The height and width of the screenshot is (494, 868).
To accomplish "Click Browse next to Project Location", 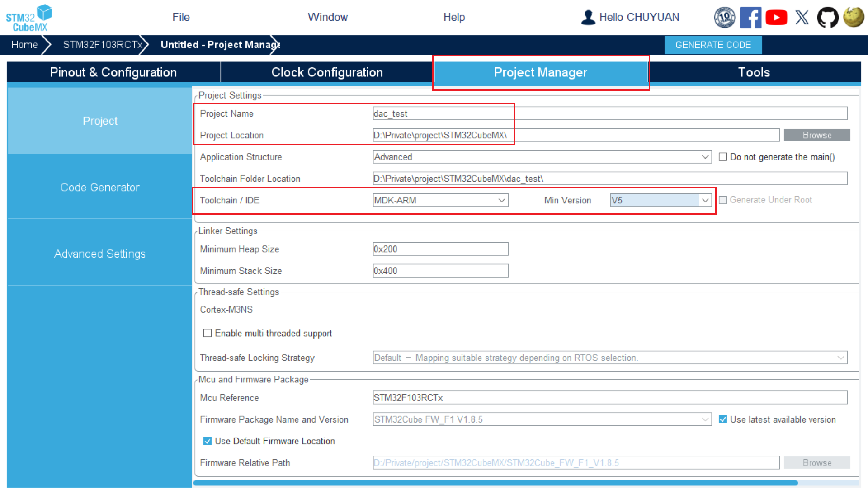I will tap(816, 135).
